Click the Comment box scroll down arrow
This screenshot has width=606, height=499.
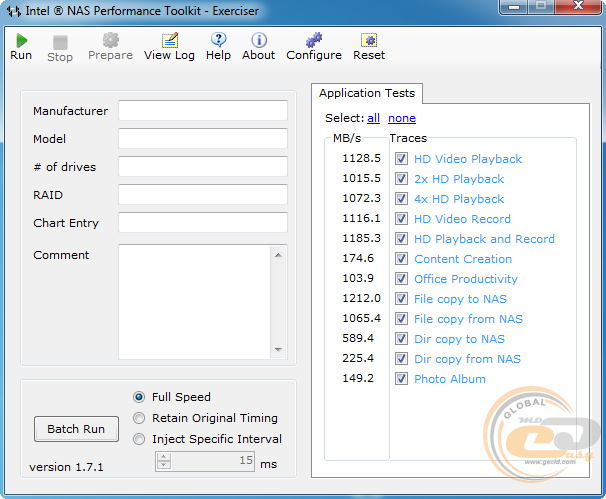point(278,349)
